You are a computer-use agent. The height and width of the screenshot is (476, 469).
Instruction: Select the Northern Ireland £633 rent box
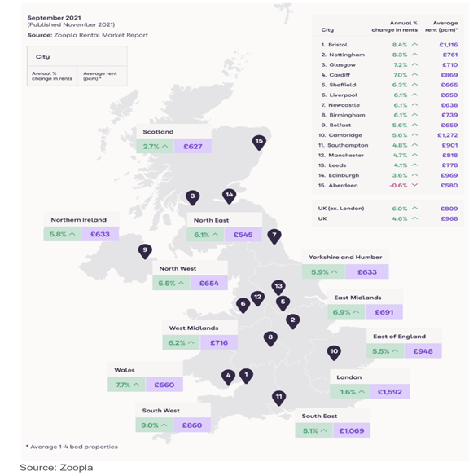(100, 234)
